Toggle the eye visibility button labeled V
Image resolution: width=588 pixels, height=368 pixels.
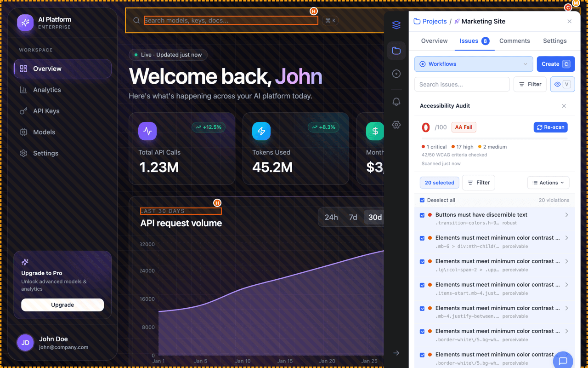click(x=563, y=84)
